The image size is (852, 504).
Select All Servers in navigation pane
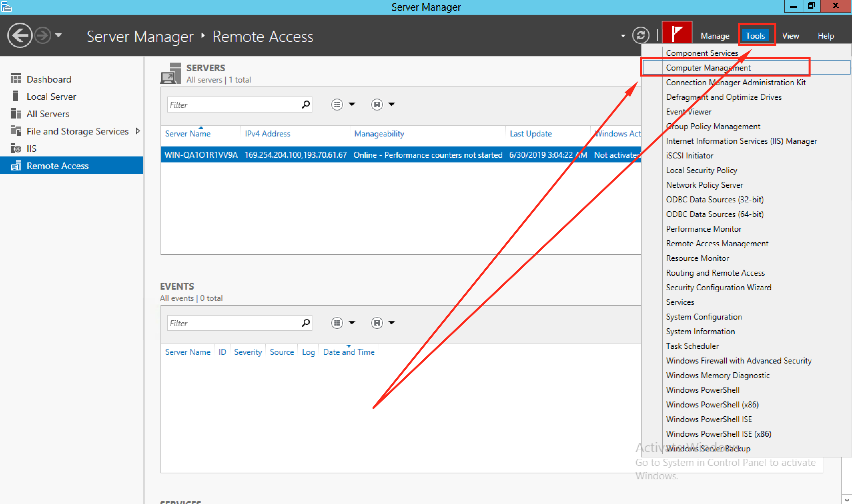pyautogui.click(x=48, y=114)
